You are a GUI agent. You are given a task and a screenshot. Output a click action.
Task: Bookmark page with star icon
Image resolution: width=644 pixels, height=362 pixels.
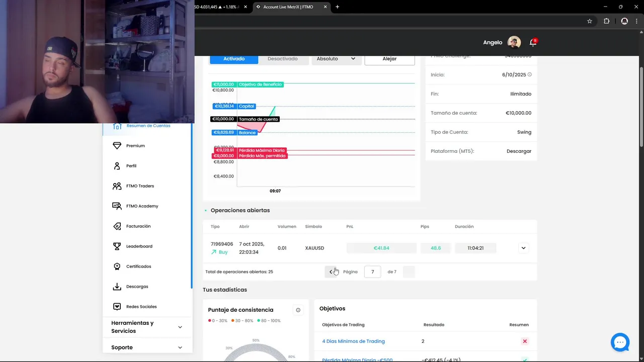tap(590, 21)
